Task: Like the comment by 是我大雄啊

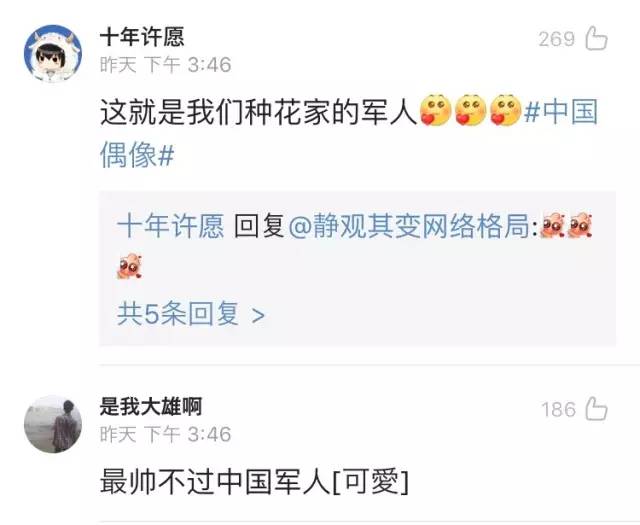Action: tap(596, 409)
